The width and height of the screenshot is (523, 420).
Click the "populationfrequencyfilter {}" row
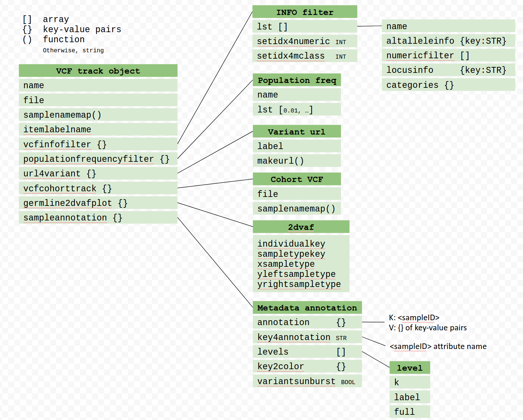coord(98,159)
